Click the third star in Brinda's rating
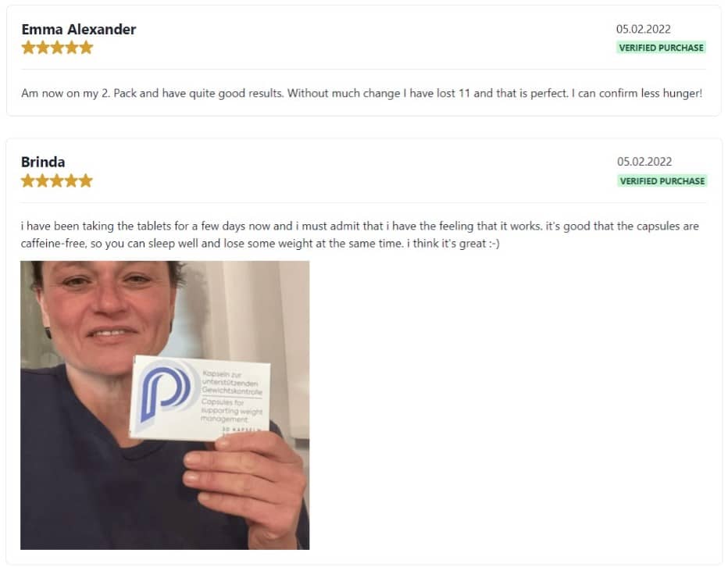This screenshot has height=571, width=728. tap(57, 180)
